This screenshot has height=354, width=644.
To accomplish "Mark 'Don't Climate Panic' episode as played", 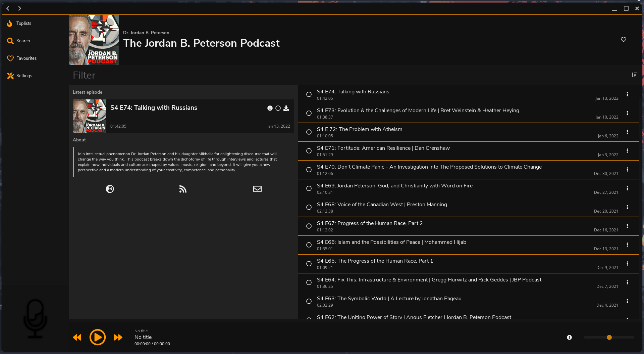I will [x=309, y=170].
